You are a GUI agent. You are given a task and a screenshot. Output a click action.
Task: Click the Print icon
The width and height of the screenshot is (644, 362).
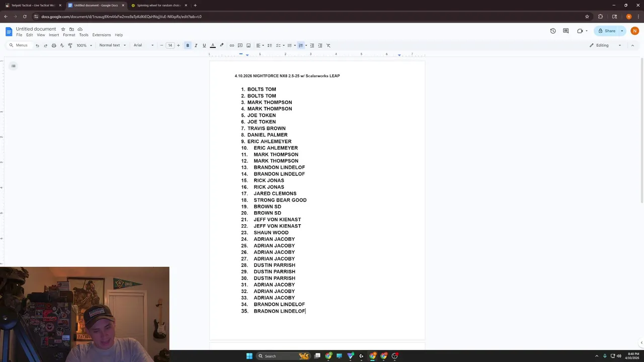click(x=54, y=45)
